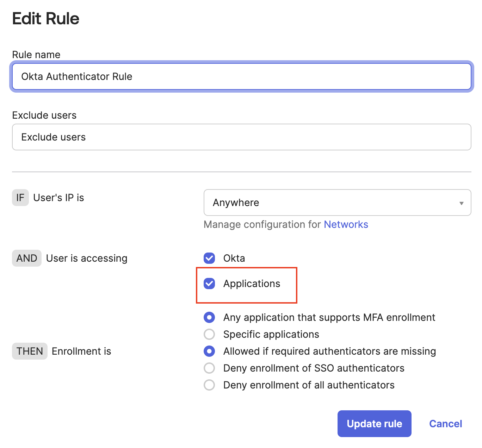Choose Deny enrollment of SSO authenticators
The image size is (482, 448).
[209, 368]
